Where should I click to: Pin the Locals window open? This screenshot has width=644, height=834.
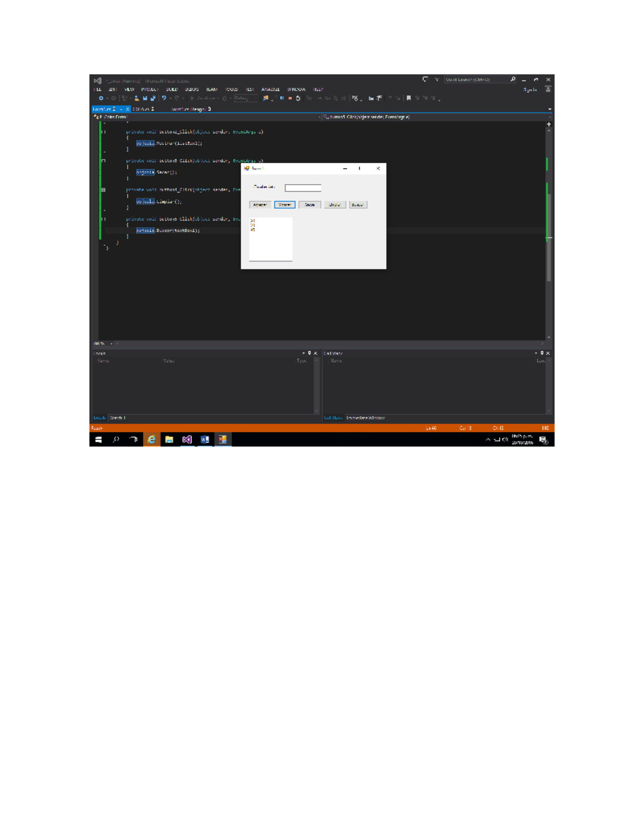coord(310,353)
